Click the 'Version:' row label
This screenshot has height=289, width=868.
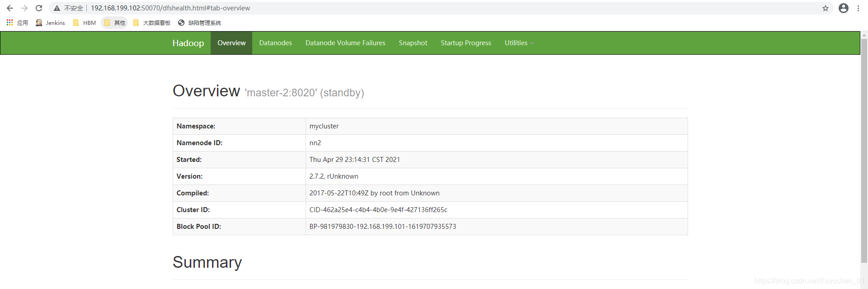[189, 176]
